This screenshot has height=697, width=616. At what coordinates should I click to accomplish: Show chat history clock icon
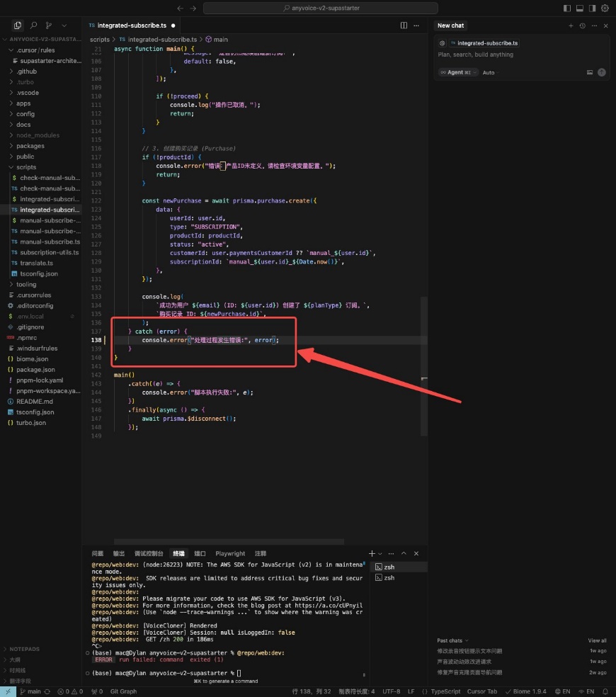point(582,25)
